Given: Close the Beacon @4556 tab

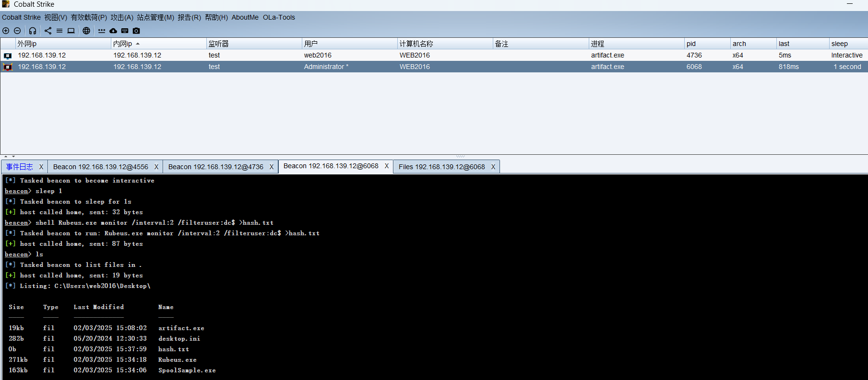Looking at the screenshot, I should (156, 167).
